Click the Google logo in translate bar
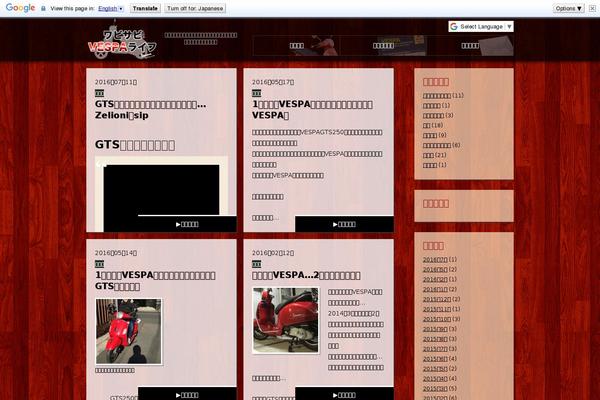 point(19,7)
